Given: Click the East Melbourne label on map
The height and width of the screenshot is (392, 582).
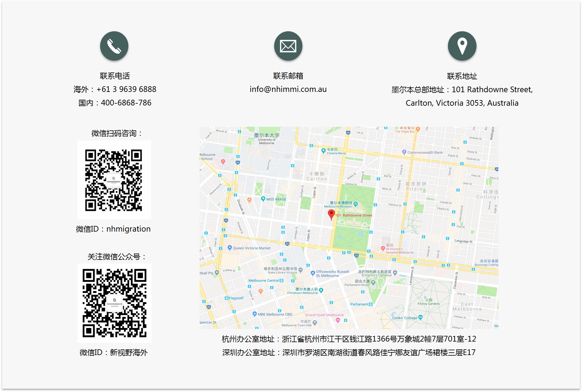Looking at the screenshot, I should tap(467, 307).
